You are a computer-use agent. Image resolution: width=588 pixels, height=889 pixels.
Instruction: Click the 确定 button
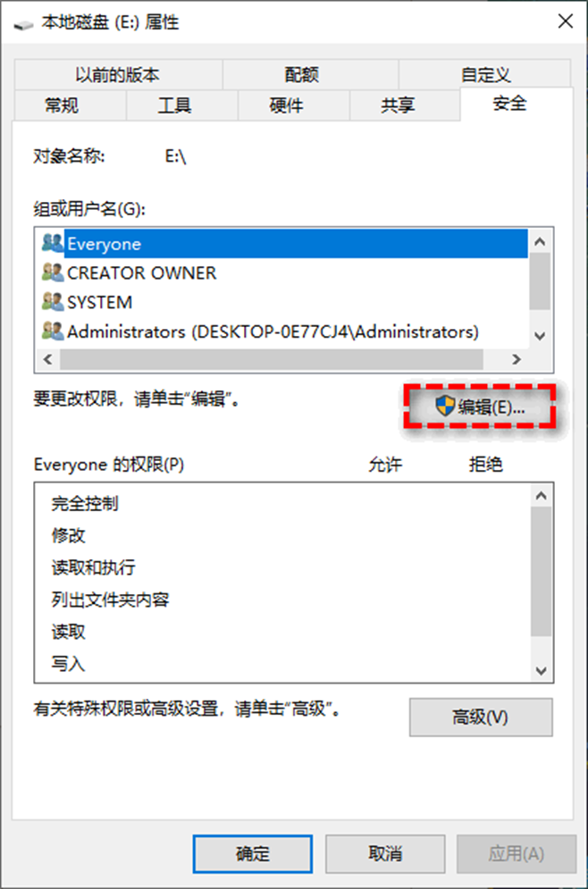252,853
